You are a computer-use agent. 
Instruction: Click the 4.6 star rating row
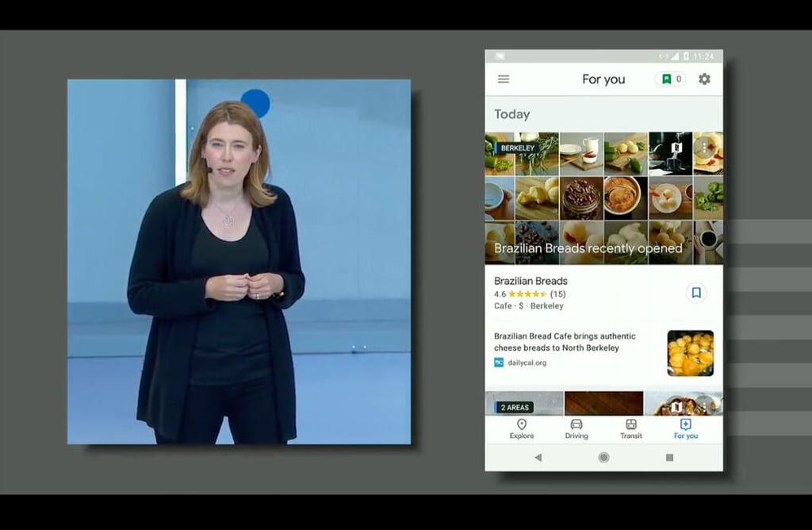[x=530, y=294]
